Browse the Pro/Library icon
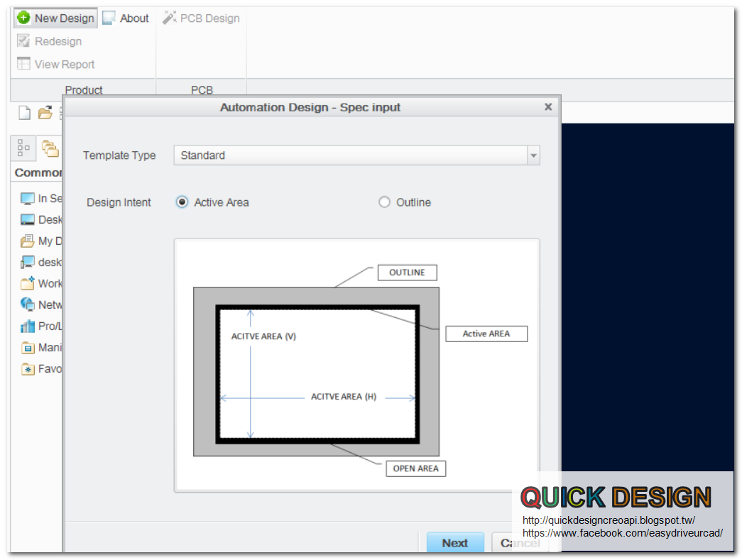Viewport: 742px width, 560px height. pos(26,326)
